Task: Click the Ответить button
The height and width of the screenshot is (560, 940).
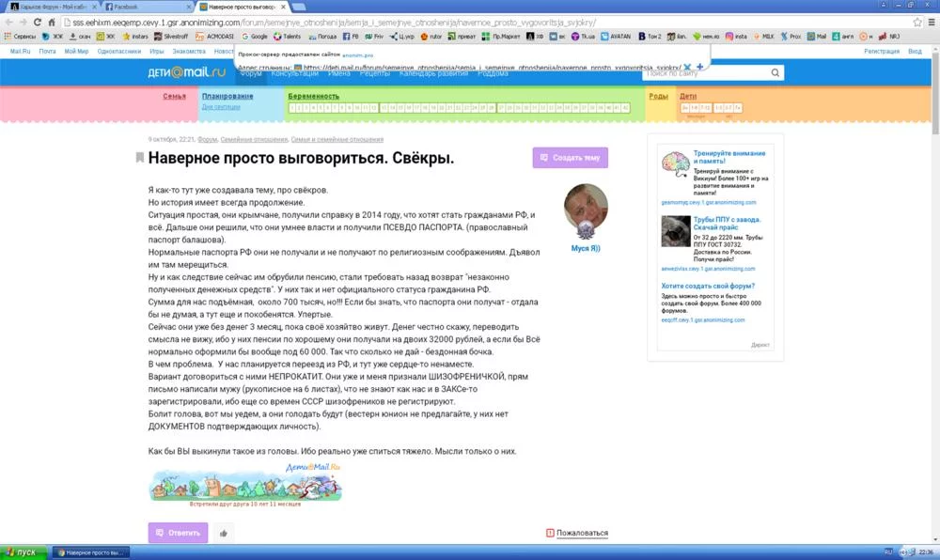Action: [178, 533]
